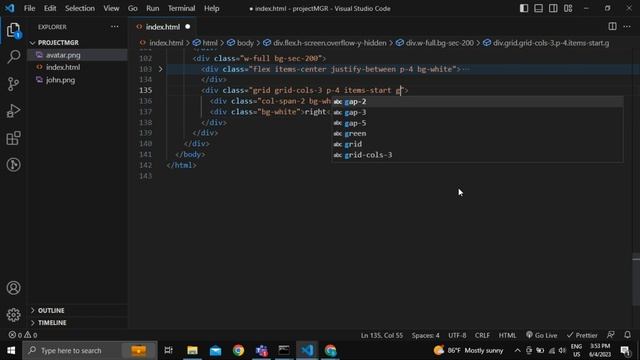Click body in breadcrumb
The width and height of the screenshot is (640, 360).
(245, 43)
